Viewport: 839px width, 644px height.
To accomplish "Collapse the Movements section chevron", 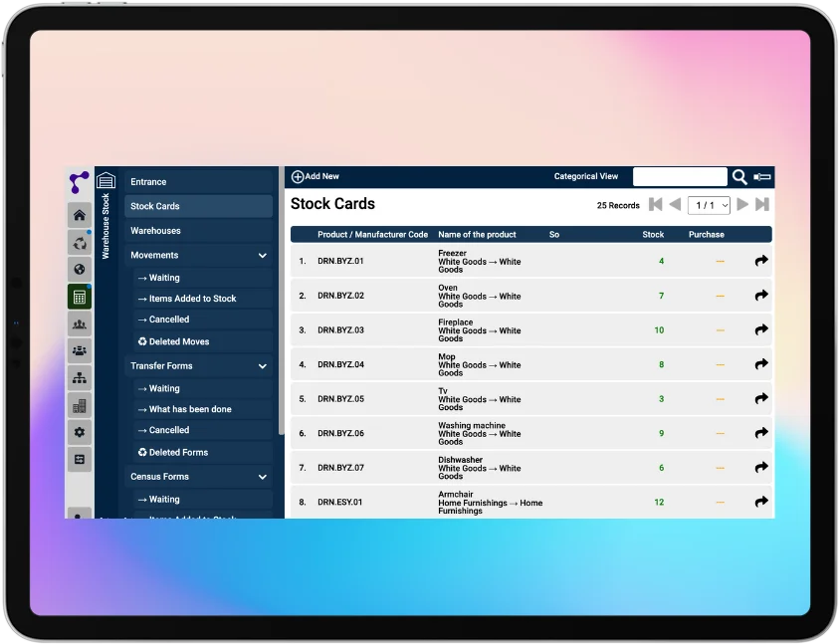I will [x=263, y=256].
